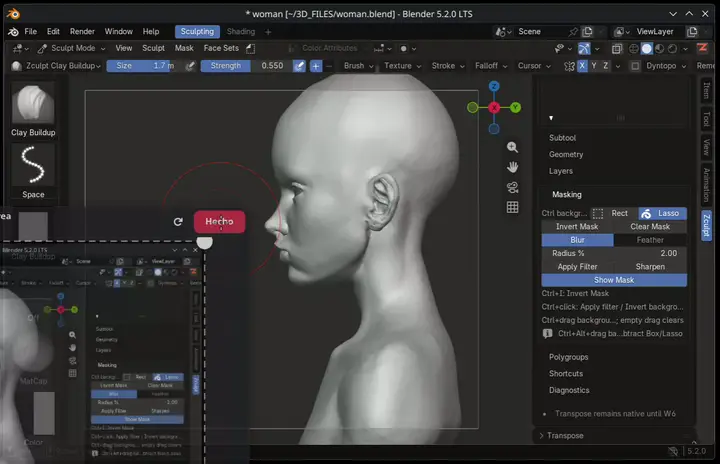Click the Lasso mask icon button

click(x=662, y=214)
